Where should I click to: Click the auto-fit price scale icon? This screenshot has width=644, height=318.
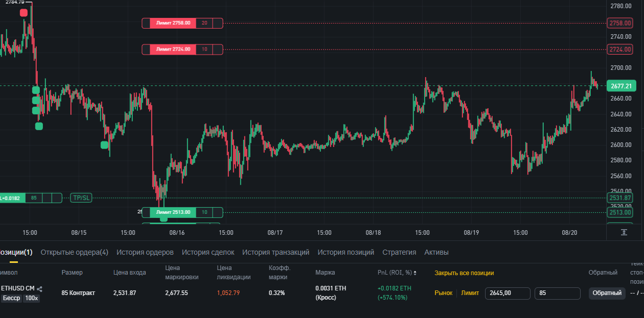pyautogui.click(x=624, y=232)
